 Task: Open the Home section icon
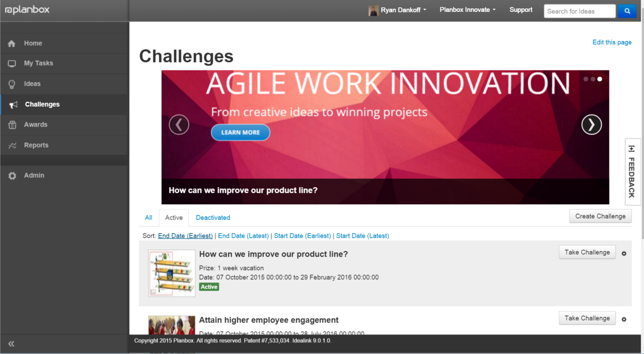point(11,43)
